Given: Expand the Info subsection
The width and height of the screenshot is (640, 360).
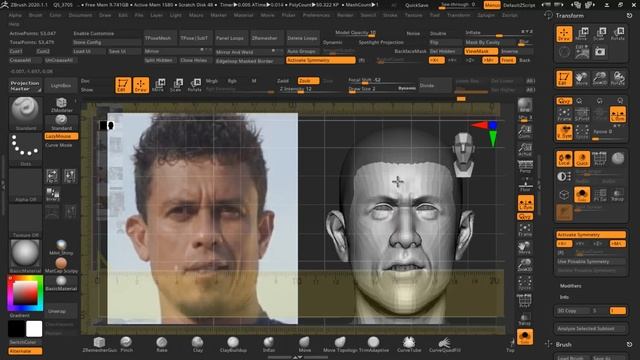Looking at the screenshot, I should point(564,297).
